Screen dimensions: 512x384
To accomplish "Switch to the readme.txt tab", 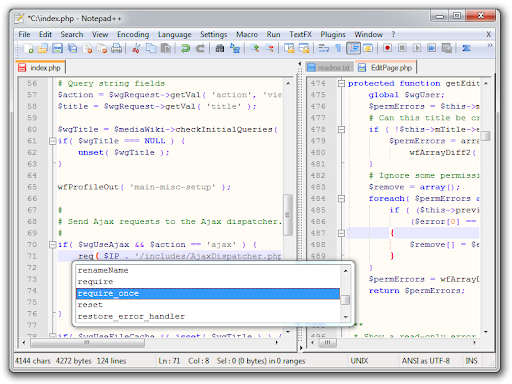I will tap(329, 68).
